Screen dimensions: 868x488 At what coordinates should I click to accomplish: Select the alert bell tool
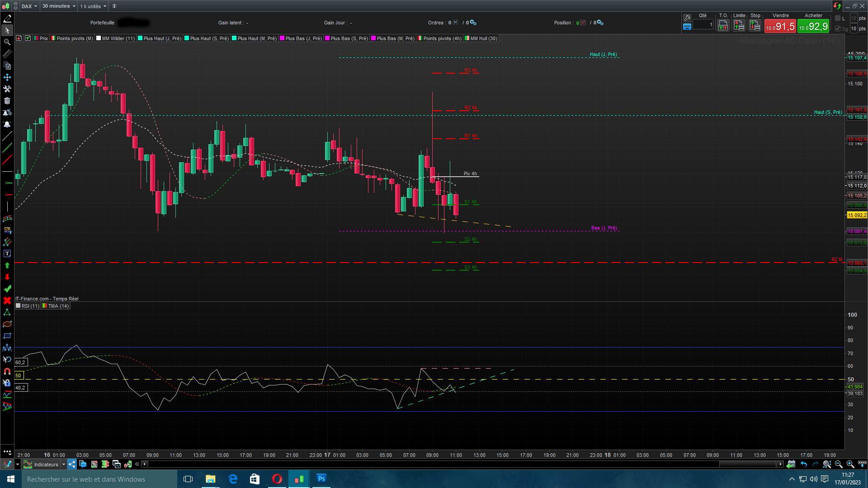pos(7,125)
